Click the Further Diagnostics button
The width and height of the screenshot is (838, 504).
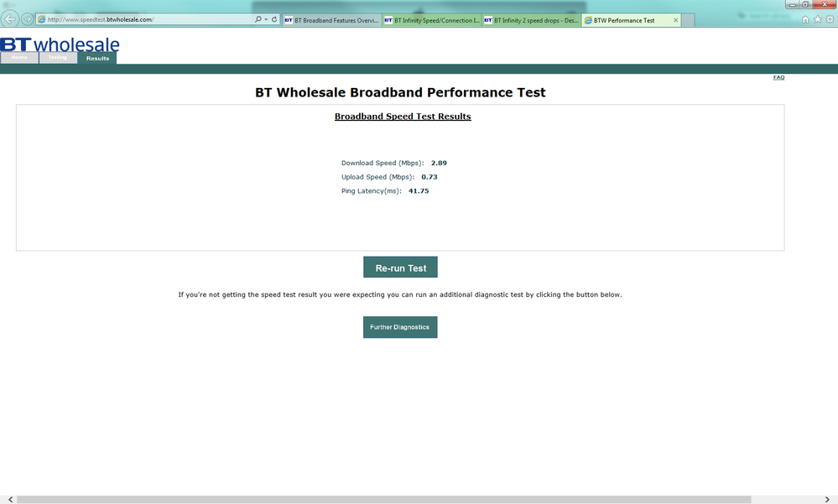400,327
